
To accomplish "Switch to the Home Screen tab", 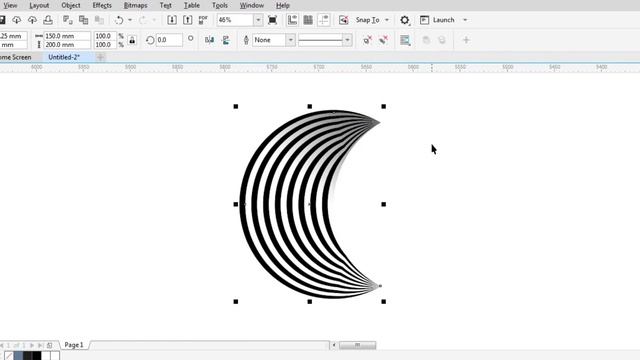I will click(16, 57).
